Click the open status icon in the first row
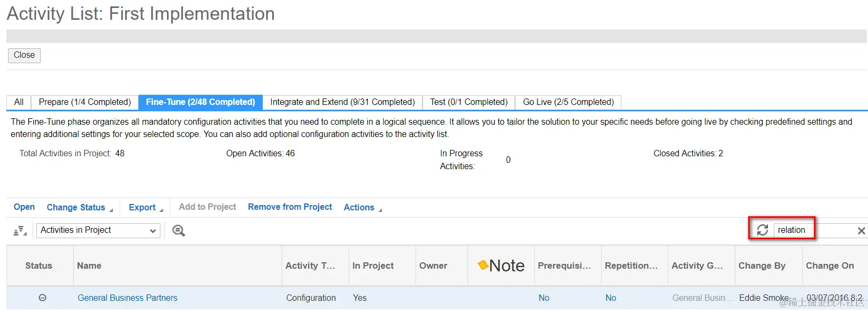 coord(42,298)
